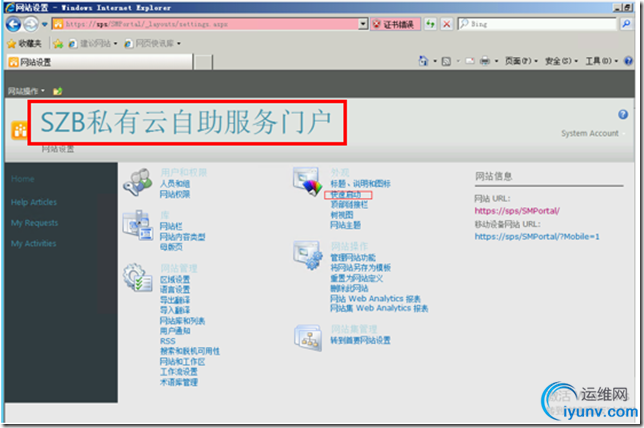Open the 安全(S) safety menu
Viewport: 644px width, 428px height.
561,61
